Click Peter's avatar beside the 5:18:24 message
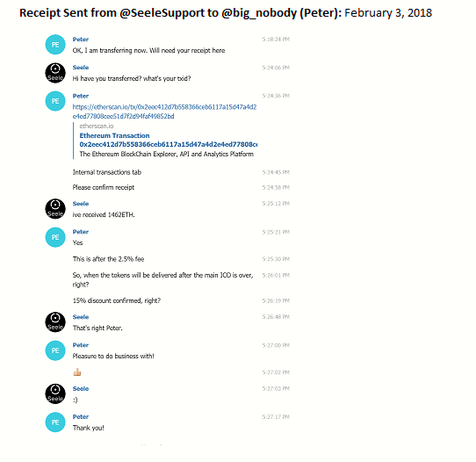The height and width of the screenshot is (462, 476). (55, 45)
